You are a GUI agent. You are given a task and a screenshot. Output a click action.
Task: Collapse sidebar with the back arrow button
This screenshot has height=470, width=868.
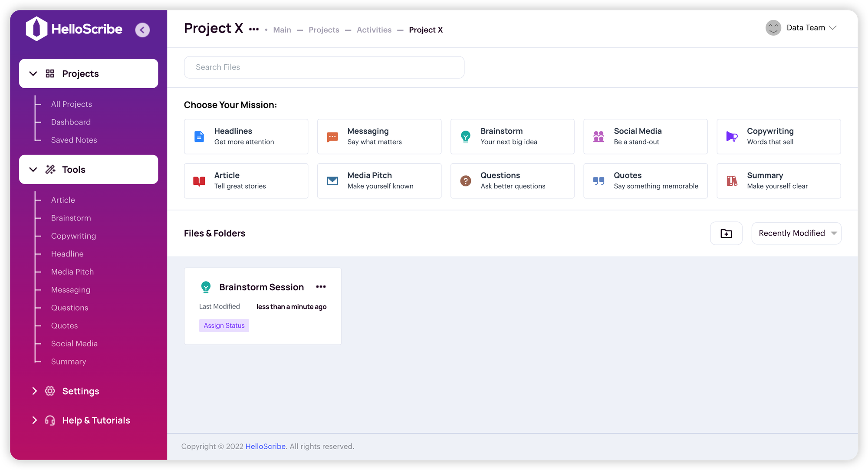pyautogui.click(x=142, y=30)
